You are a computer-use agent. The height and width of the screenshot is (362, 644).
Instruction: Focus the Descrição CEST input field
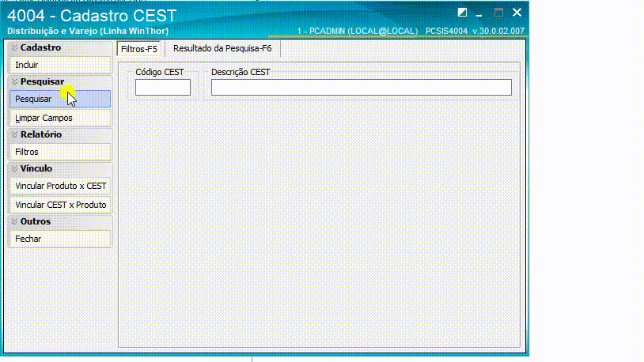tap(361, 88)
